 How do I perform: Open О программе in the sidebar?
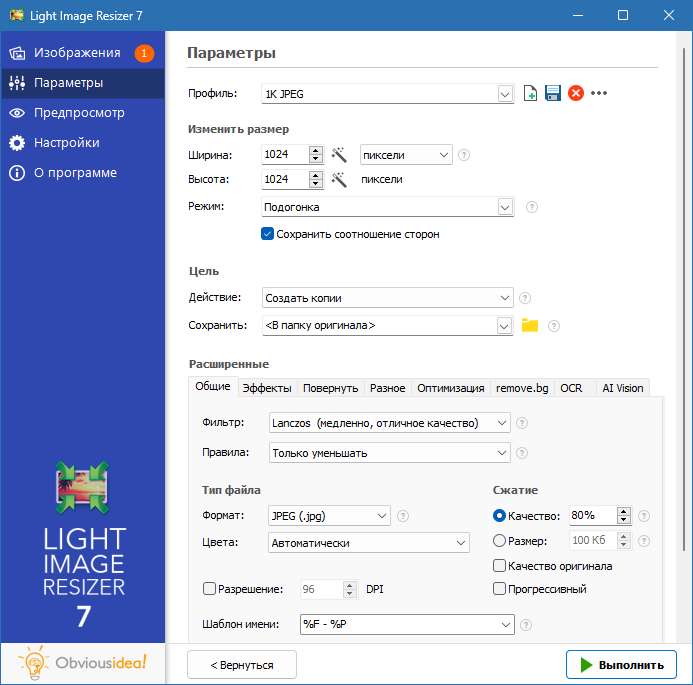83,173
